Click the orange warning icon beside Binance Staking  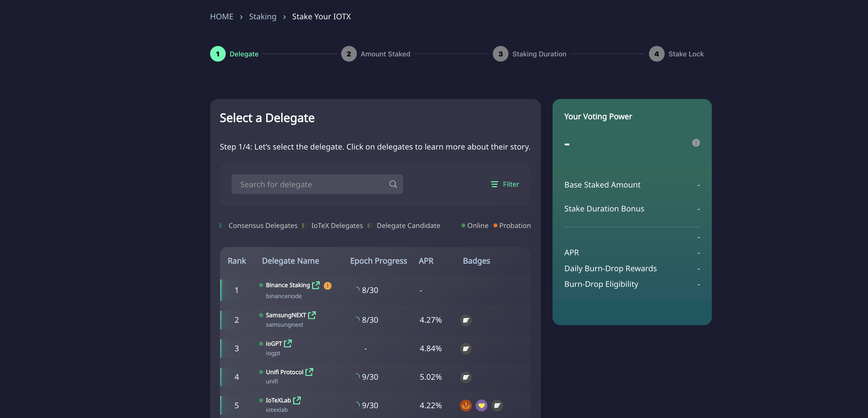click(327, 286)
